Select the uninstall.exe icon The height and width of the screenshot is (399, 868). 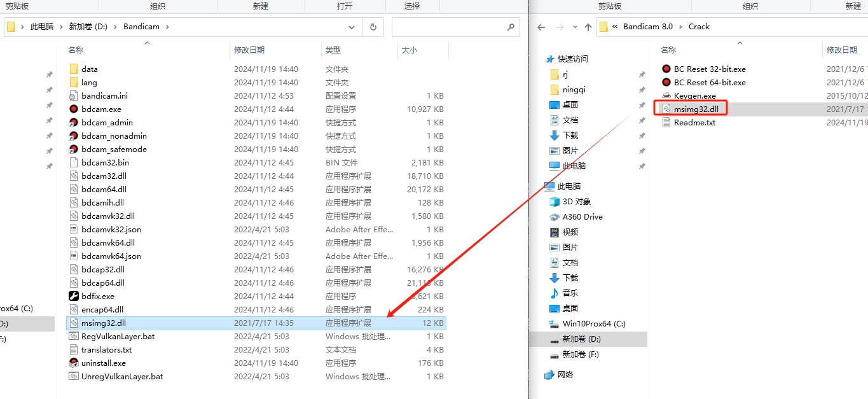73,363
